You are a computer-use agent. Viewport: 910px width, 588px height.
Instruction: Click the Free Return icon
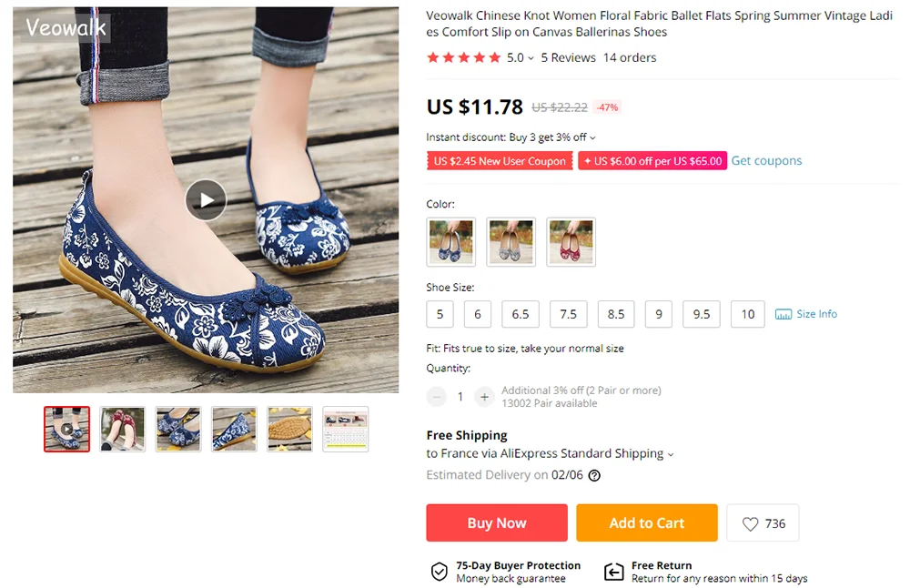[x=612, y=572]
